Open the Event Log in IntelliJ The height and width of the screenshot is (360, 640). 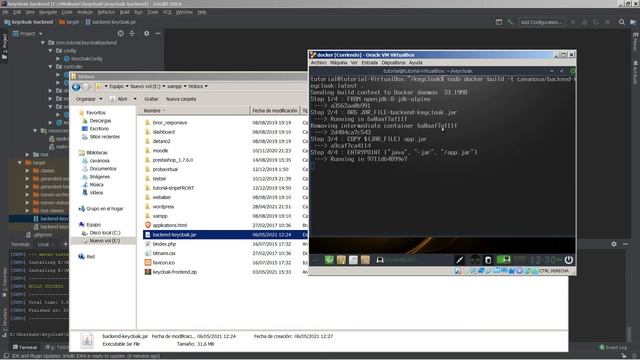pyautogui.click(x=613, y=347)
